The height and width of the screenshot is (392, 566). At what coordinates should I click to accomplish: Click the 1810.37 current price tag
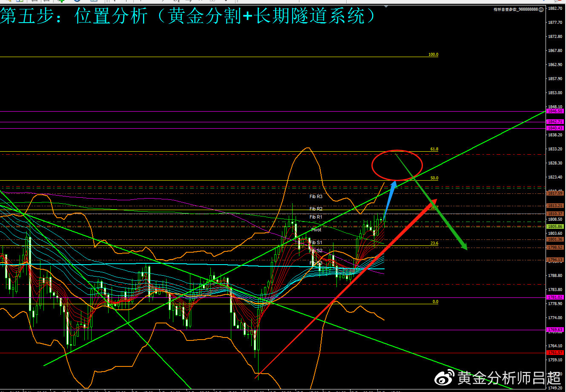point(556,214)
